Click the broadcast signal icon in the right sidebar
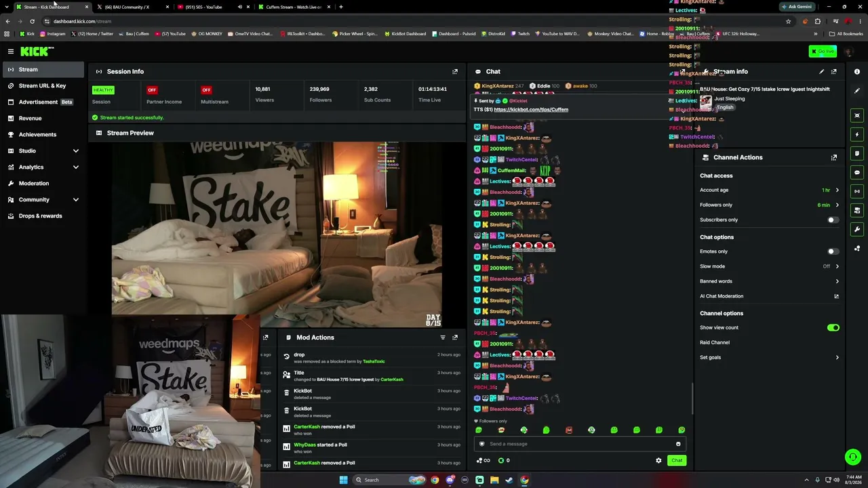The image size is (868, 488). 857,191
